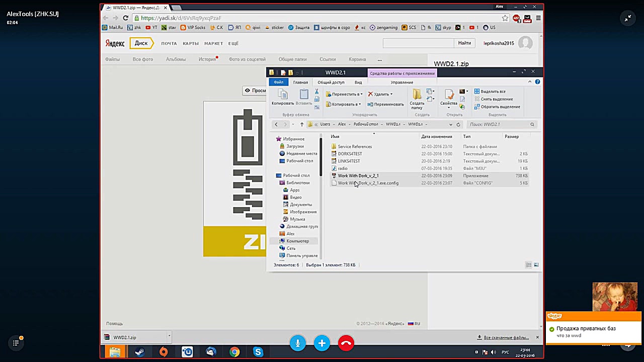Open Google Chrome from the taskbar
The height and width of the screenshot is (362, 644).
234,351
